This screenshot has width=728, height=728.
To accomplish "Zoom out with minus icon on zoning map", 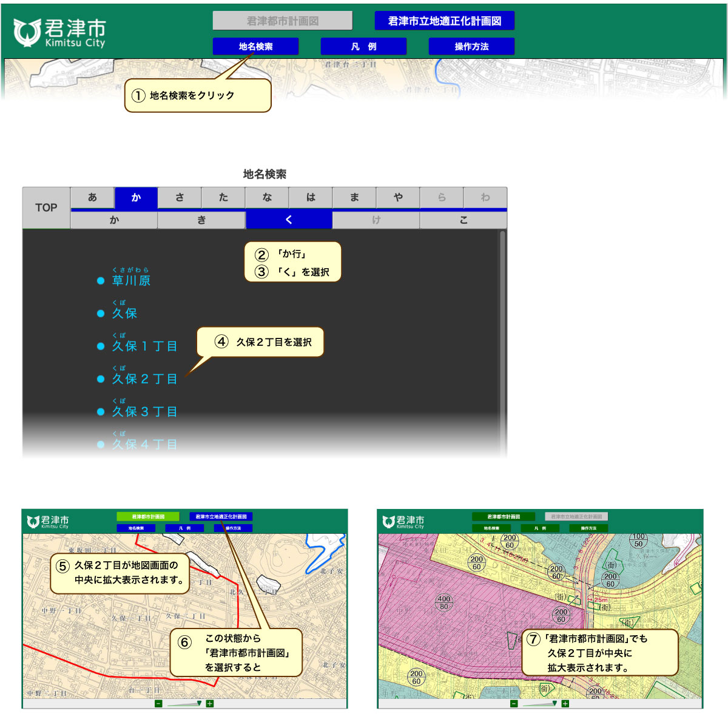I will [x=514, y=704].
